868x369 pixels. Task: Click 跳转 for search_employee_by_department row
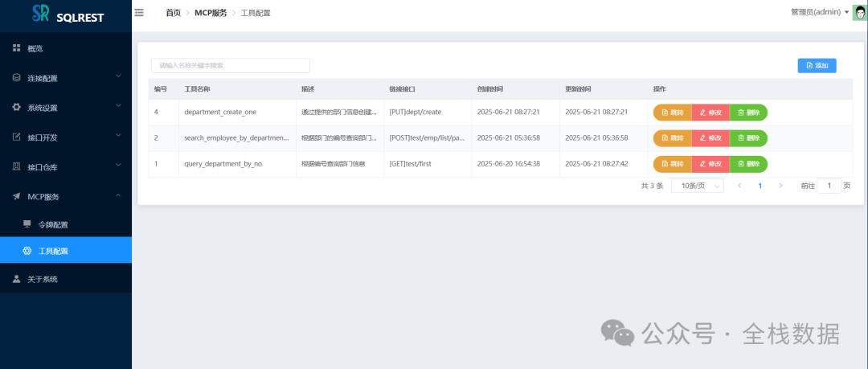[673, 138]
